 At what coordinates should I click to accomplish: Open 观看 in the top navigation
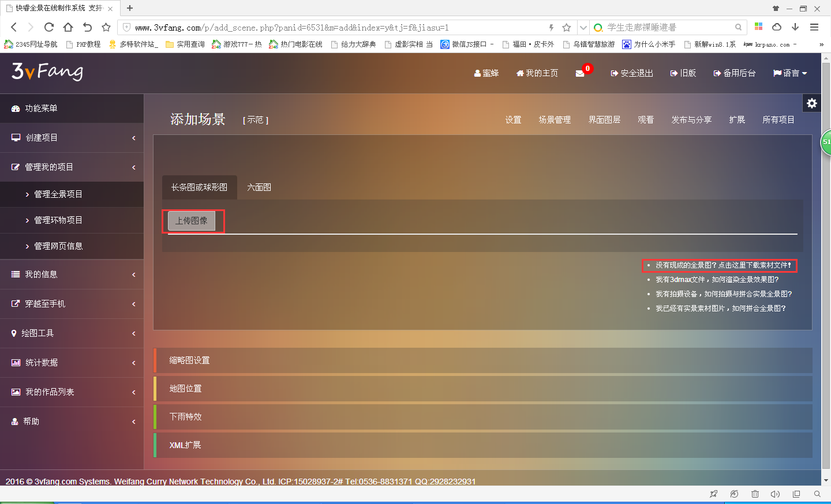[x=646, y=120]
